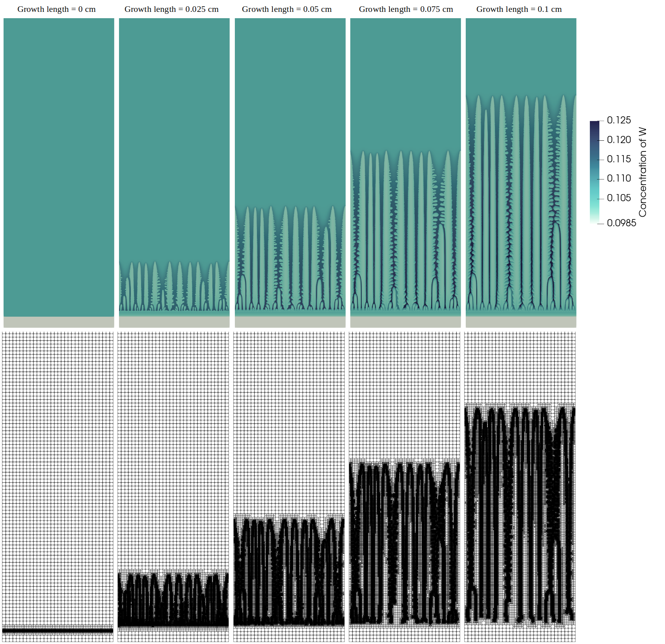Click the 0.105 colorbar tick label
Viewport: 665px width, 644px height.
[x=619, y=198]
